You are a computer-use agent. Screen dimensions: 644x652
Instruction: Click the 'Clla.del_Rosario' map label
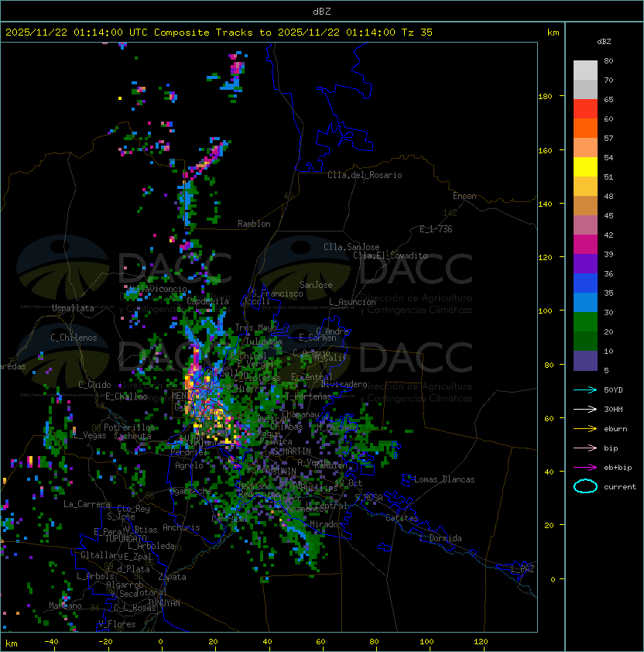[x=365, y=175]
